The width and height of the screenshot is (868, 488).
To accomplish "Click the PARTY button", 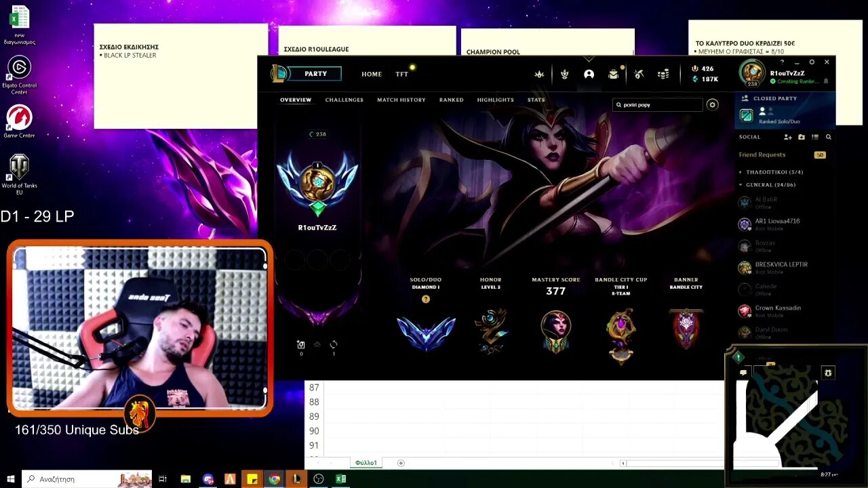I will (315, 74).
